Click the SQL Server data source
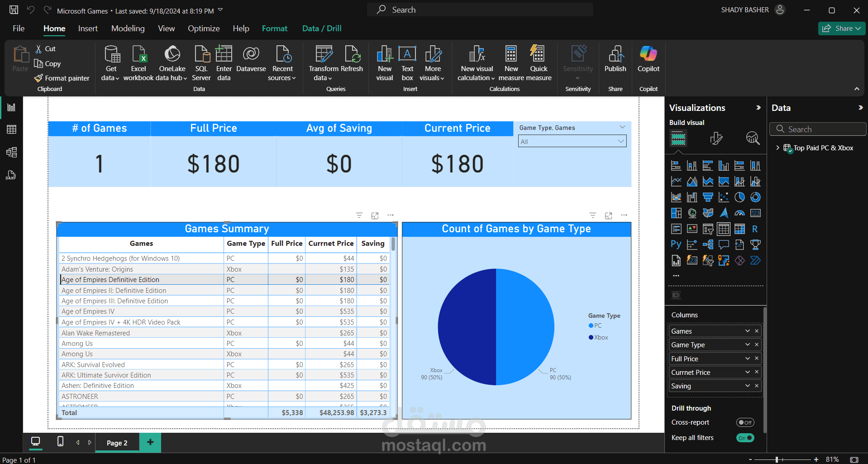The height and width of the screenshot is (464, 868). point(201,63)
